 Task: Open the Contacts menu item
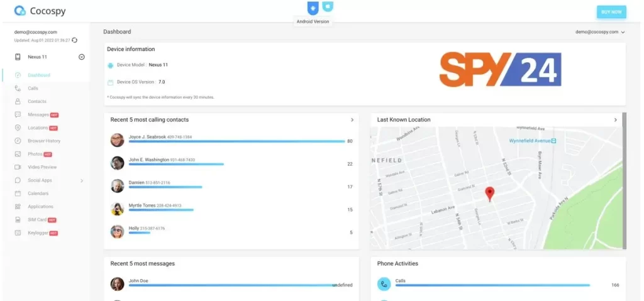pos(37,101)
